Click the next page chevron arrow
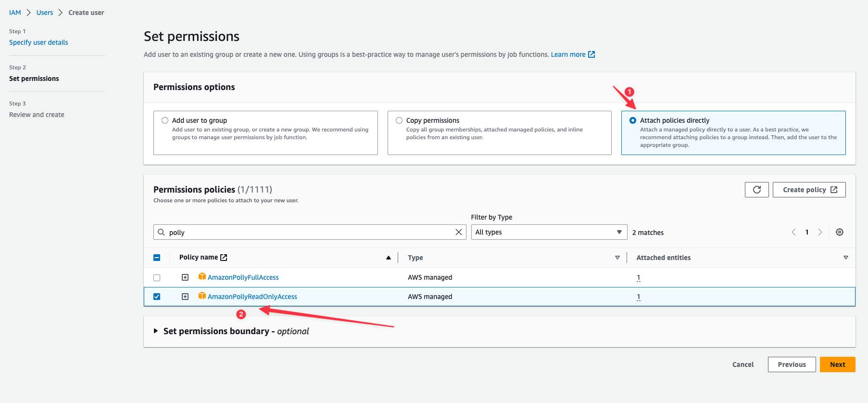This screenshot has height=403, width=868. tap(820, 232)
